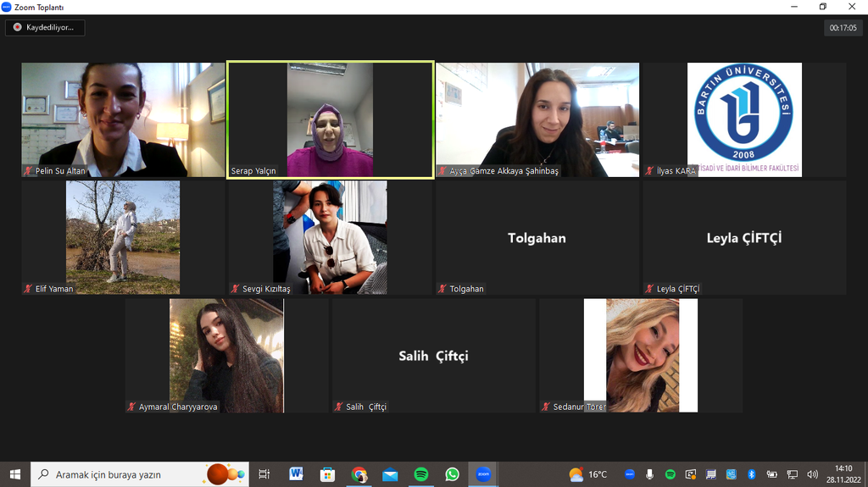868x487 pixels.
Task: Select Serap Yalçın's video tile
Action: click(330, 119)
